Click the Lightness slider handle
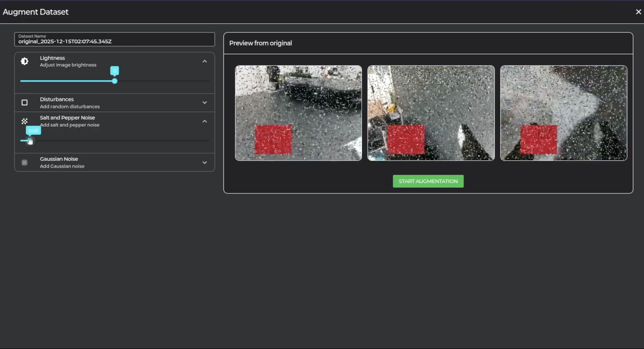644x349 pixels. [x=115, y=81]
